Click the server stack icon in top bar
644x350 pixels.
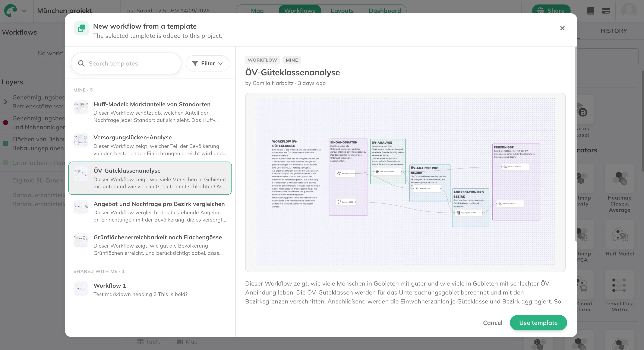tap(606, 11)
